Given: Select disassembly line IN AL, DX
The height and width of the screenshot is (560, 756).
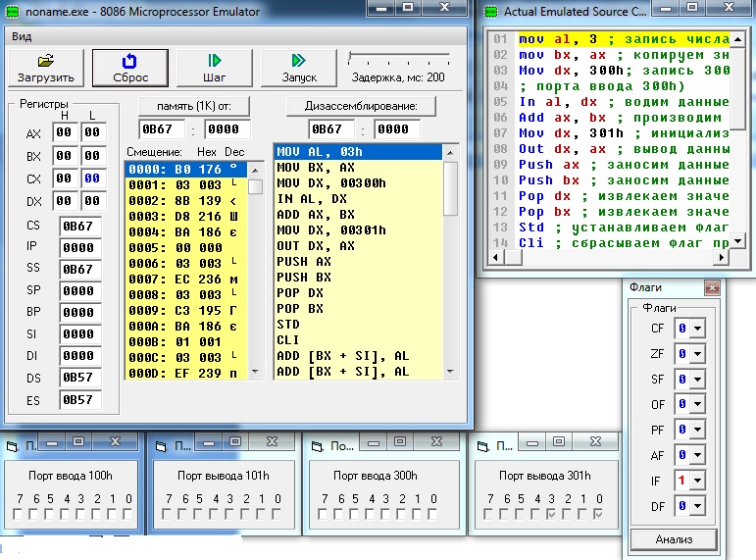Looking at the screenshot, I should (x=358, y=199).
